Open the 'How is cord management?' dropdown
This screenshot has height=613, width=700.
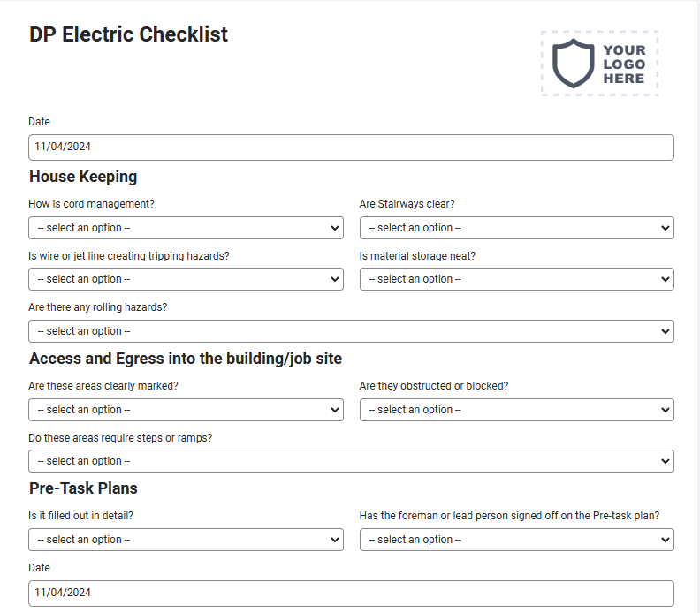point(186,228)
